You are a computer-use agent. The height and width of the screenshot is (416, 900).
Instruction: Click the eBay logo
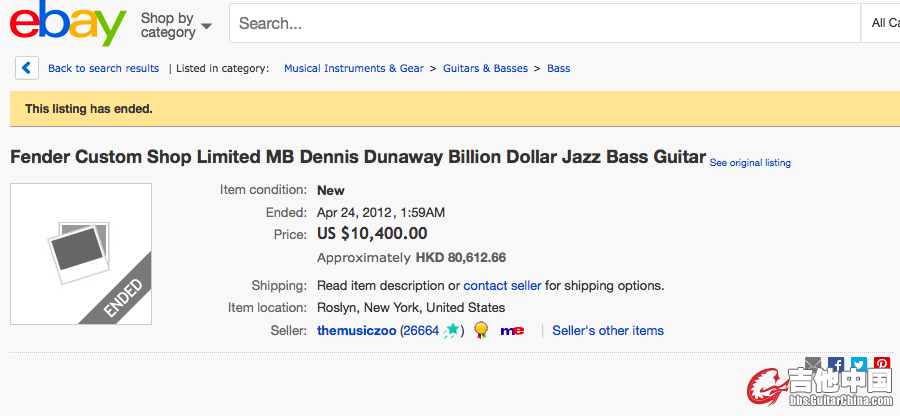[68, 24]
